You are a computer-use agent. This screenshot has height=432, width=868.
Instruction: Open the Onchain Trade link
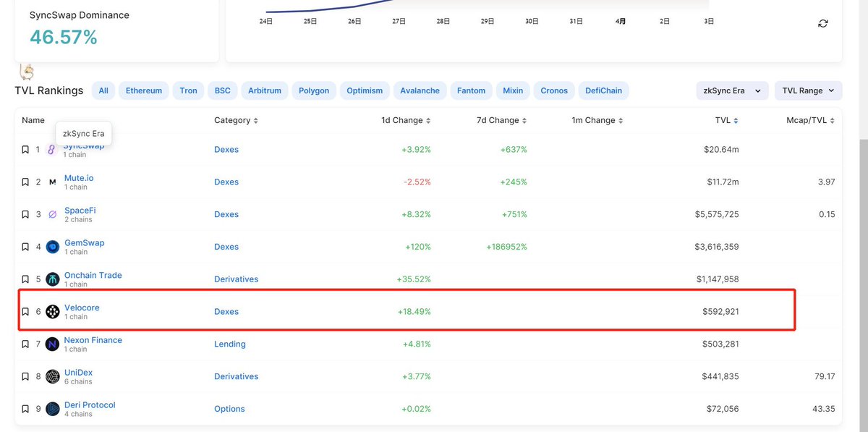(93, 275)
